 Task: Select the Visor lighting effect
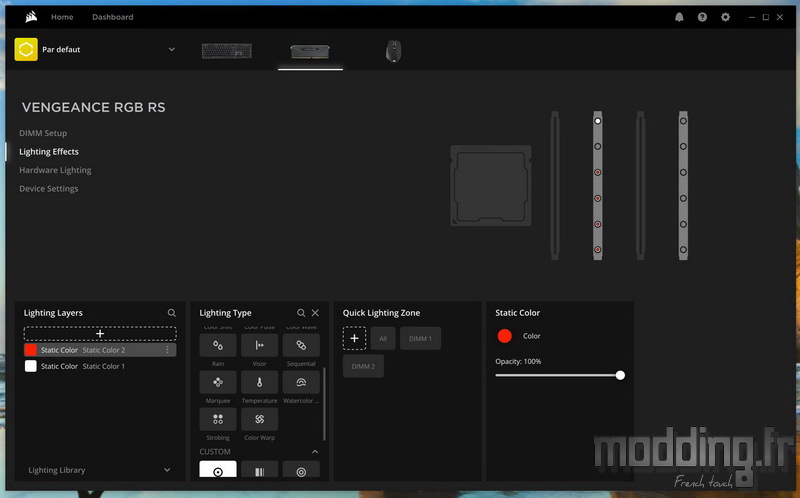point(259,345)
